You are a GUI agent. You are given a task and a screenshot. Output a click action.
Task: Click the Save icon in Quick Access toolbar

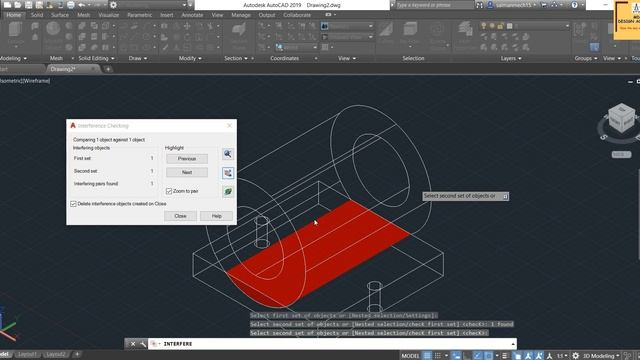pyautogui.click(x=28, y=5)
